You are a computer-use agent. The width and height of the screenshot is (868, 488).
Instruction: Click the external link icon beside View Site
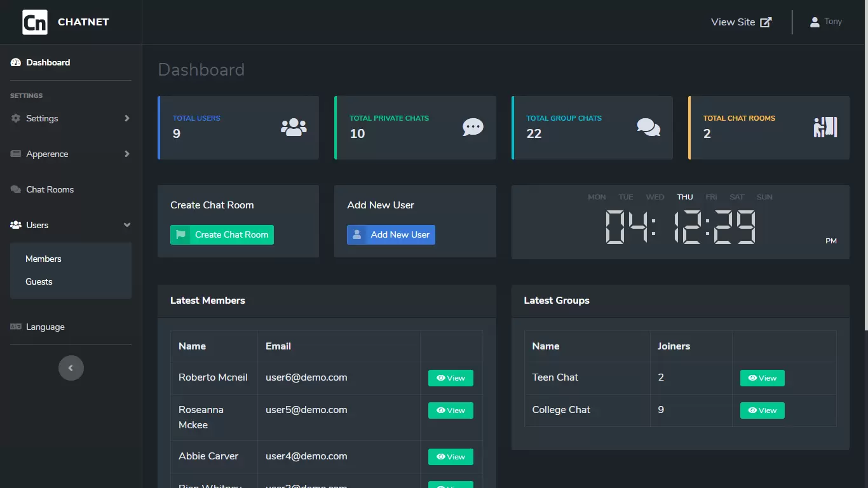pos(766,22)
